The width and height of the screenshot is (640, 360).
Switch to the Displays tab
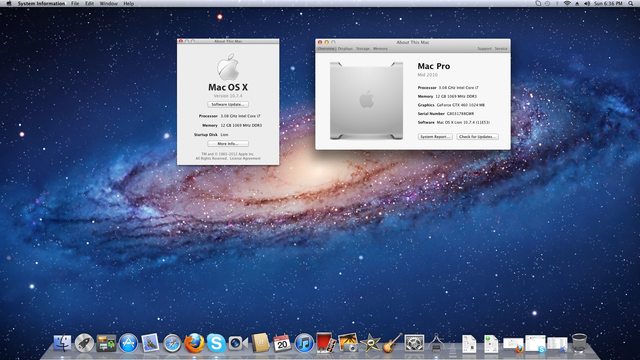tap(345, 49)
